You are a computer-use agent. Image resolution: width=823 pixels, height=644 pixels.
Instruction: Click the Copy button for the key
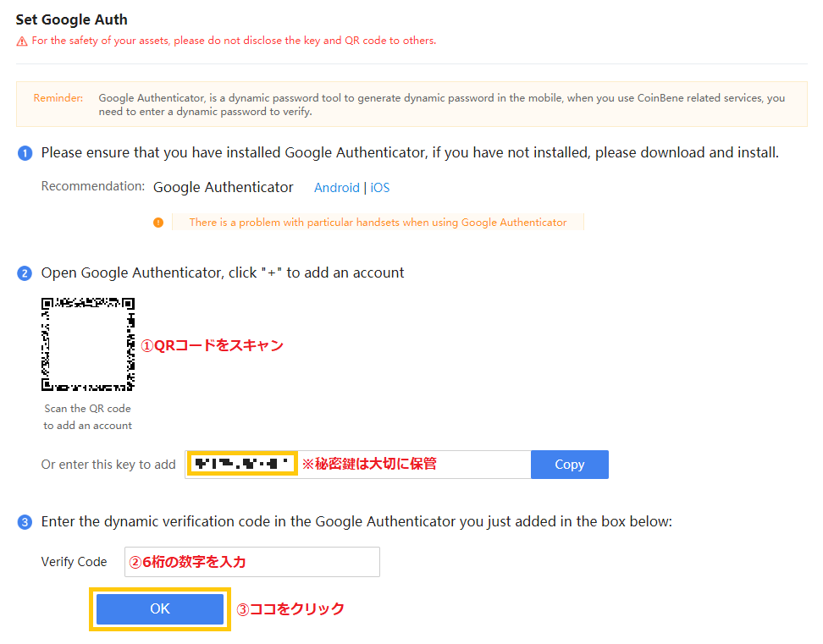click(x=570, y=464)
